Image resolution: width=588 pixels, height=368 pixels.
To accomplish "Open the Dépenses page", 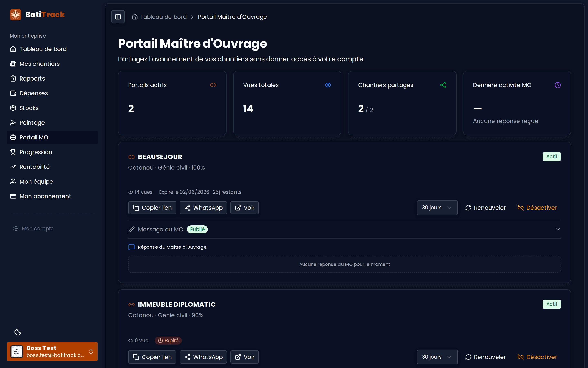I will [52, 93].
